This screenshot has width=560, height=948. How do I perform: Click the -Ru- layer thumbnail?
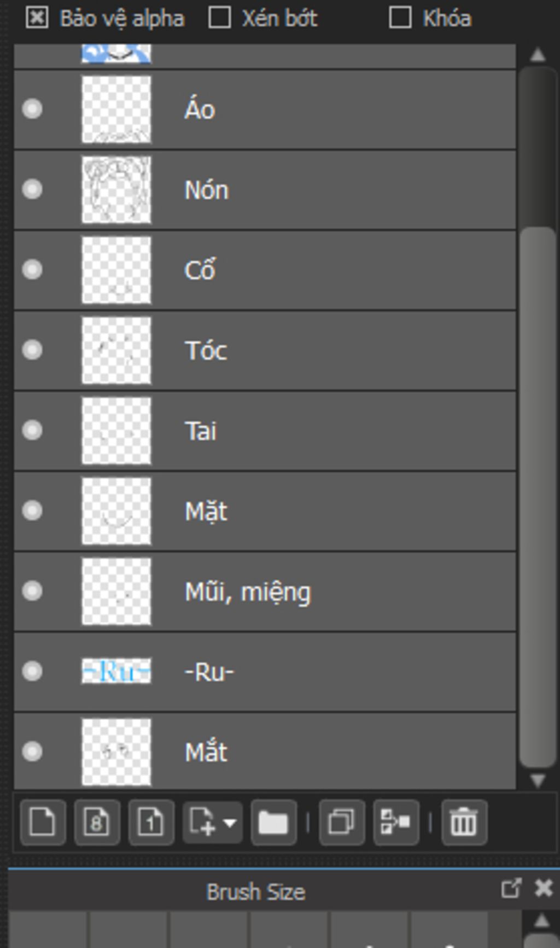[116, 672]
